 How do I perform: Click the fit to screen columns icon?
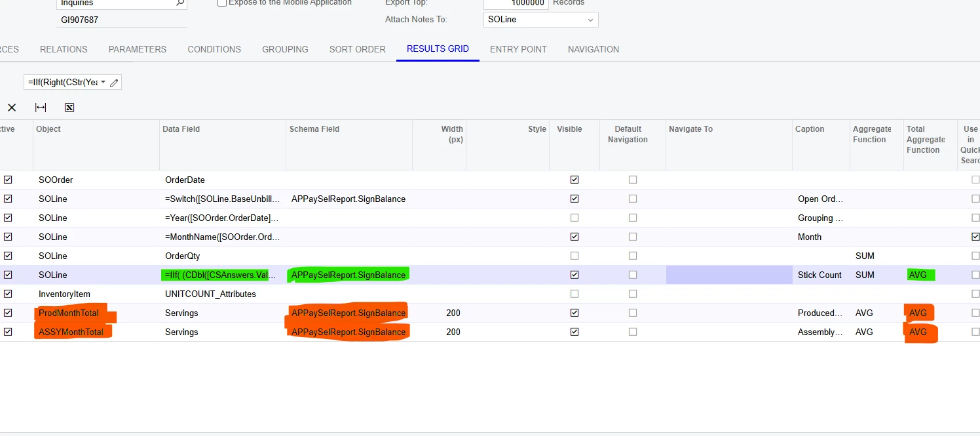click(41, 108)
